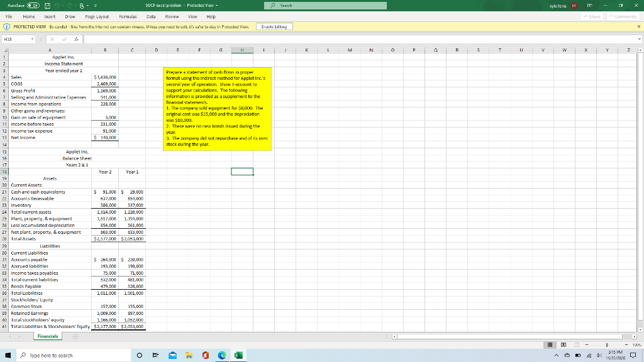This screenshot has width=644, height=362.
Task: Expand the Undo history dropdown arrow
Action: pos(63,5)
